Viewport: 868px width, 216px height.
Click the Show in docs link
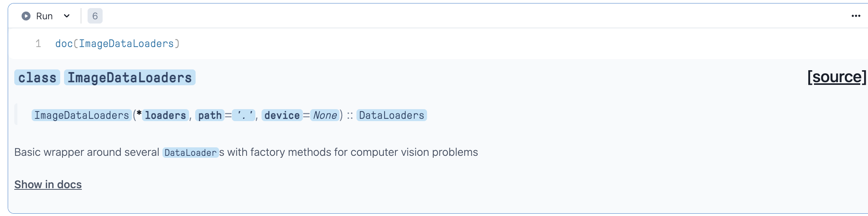point(48,184)
